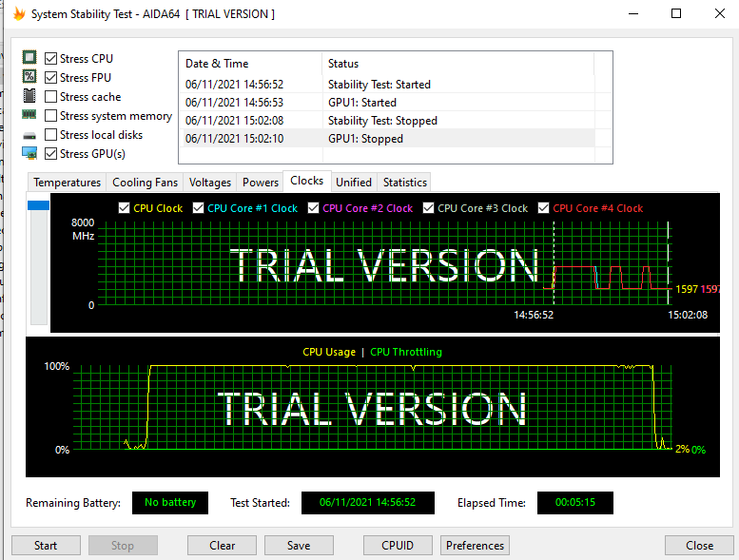Click the Clear button
Screen dimensions: 739x560
coord(222,546)
